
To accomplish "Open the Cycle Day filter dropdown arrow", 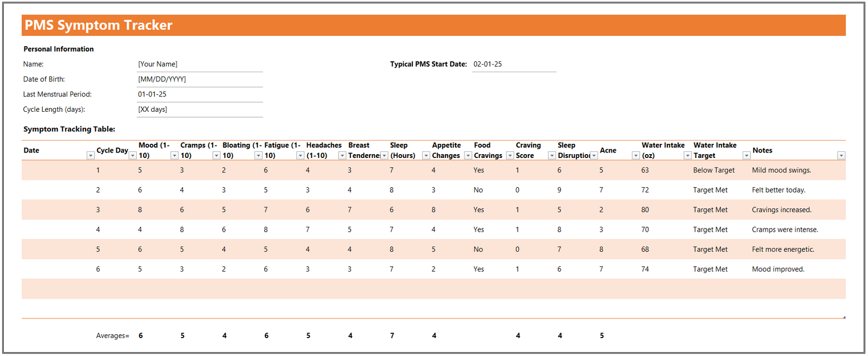I will tap(132, 156).
